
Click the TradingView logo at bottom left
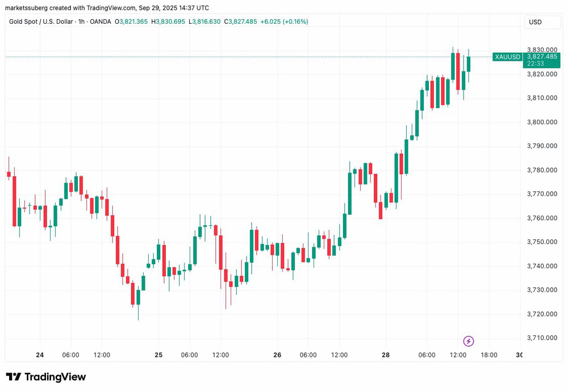46,377
